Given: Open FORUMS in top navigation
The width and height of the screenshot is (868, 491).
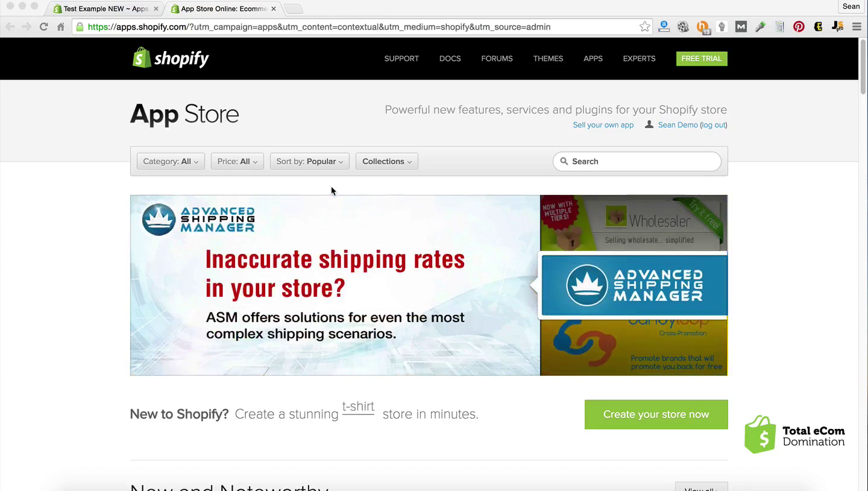Looking at the screenshot, I should pyautogui.click(x=497, y=59).
